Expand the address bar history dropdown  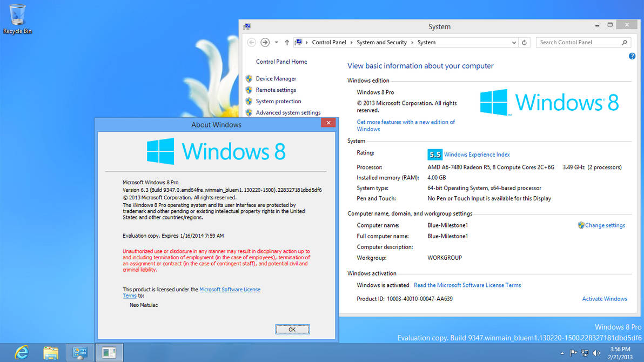[x=514, y=42]
